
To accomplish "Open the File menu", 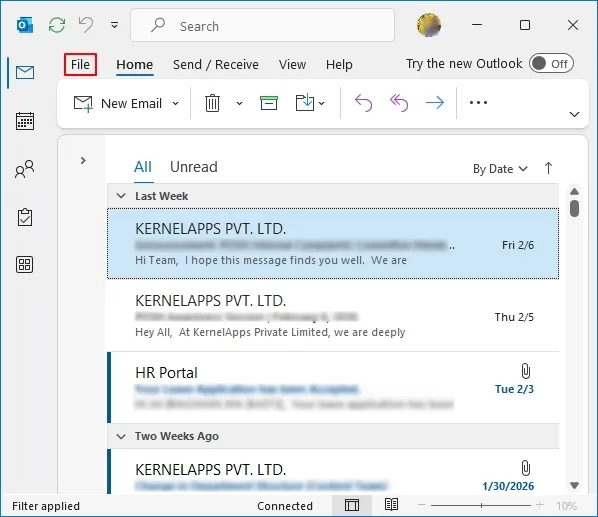I will 80,64.
